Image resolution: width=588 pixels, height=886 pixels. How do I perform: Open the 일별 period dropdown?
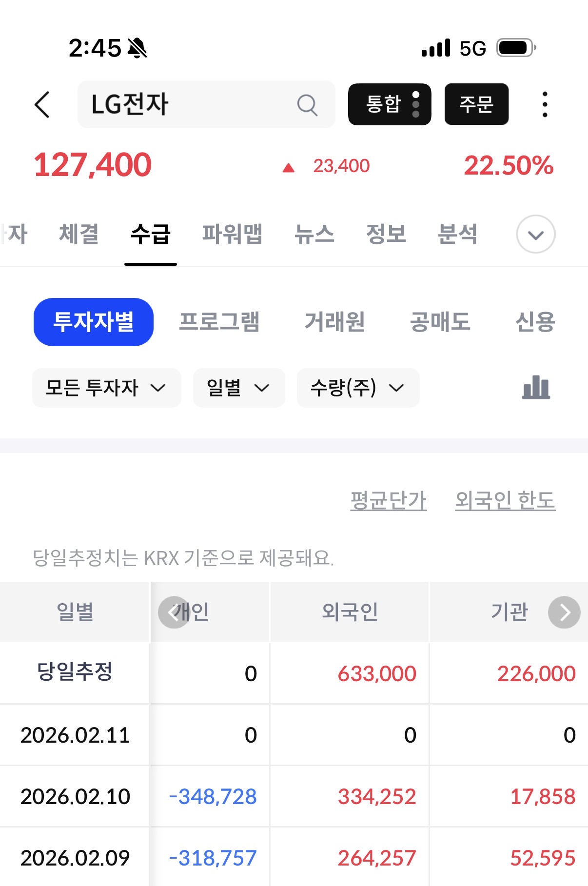[238, 388]
